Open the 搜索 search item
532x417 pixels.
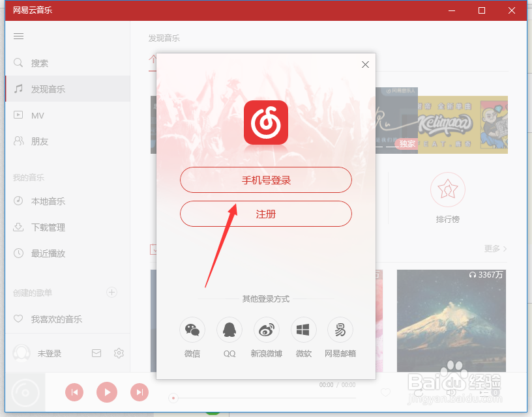(x=68, y=63)
